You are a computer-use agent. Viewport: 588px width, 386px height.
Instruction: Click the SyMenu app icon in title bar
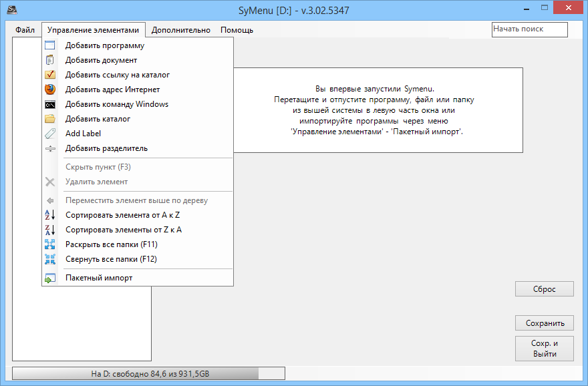point(12,10)
